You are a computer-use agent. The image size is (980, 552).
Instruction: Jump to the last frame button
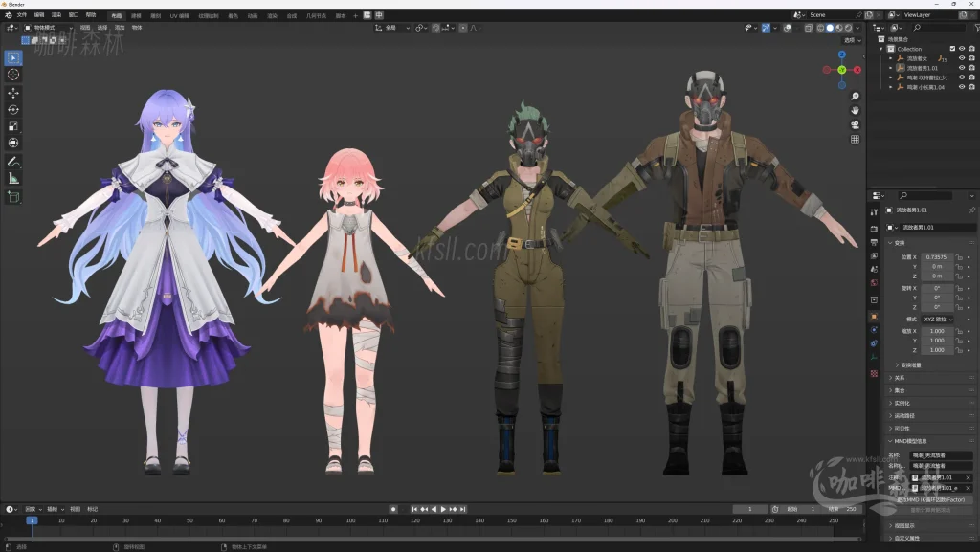coord(462,510)
